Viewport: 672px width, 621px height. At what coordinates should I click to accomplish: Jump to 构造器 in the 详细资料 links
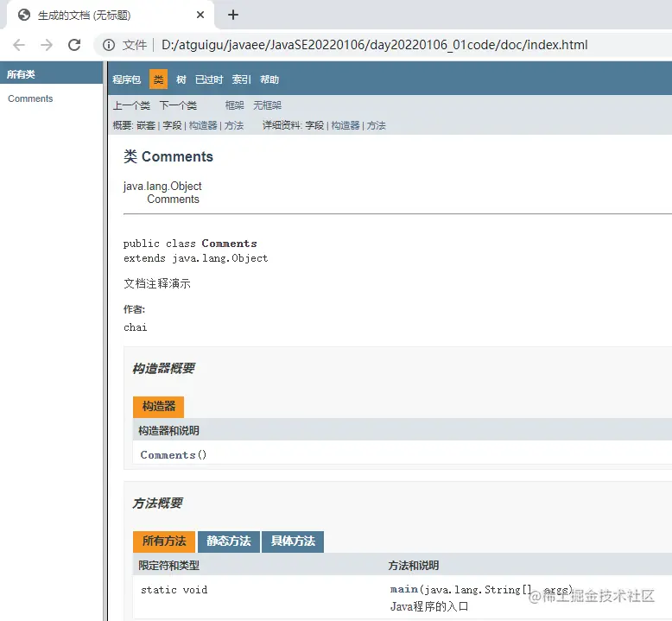pos(346,125)
